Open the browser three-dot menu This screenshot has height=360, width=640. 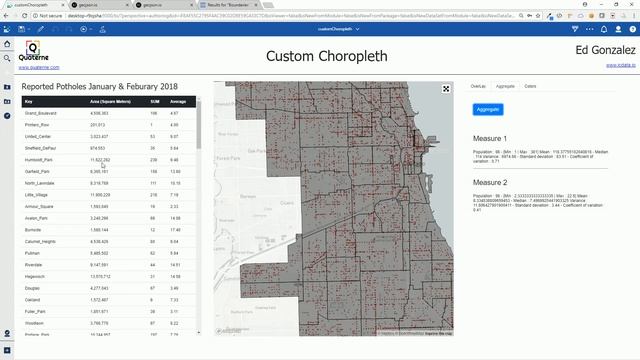click(x=634, y=16)
